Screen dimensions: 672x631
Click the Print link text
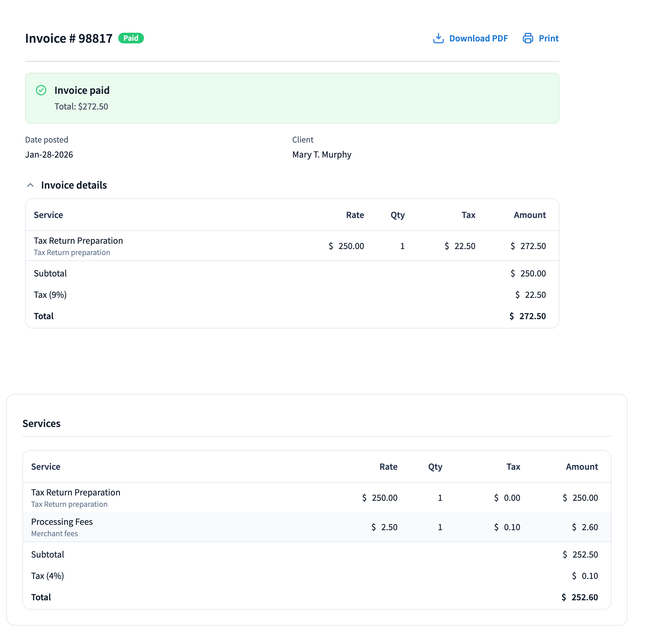click(548, 38)
